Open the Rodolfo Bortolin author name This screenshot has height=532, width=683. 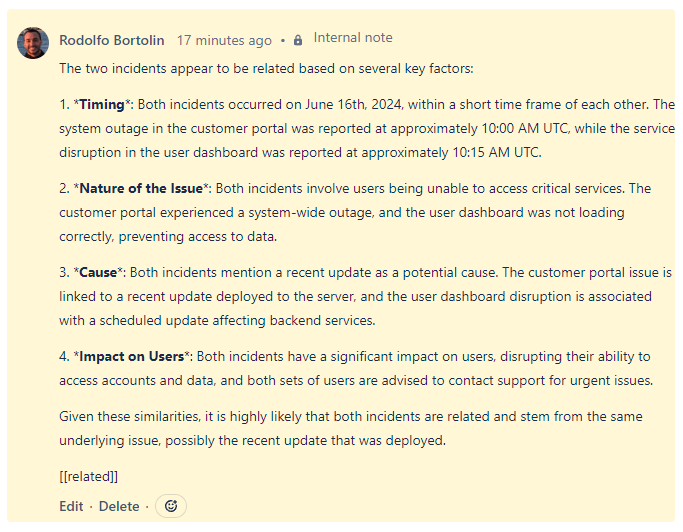point(114,41)
